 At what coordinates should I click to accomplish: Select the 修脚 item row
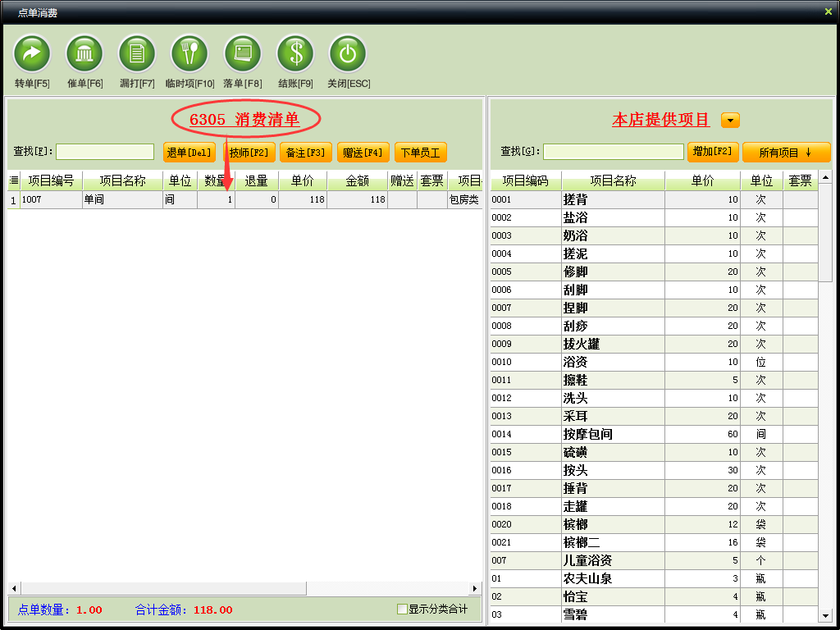[654, 272]
